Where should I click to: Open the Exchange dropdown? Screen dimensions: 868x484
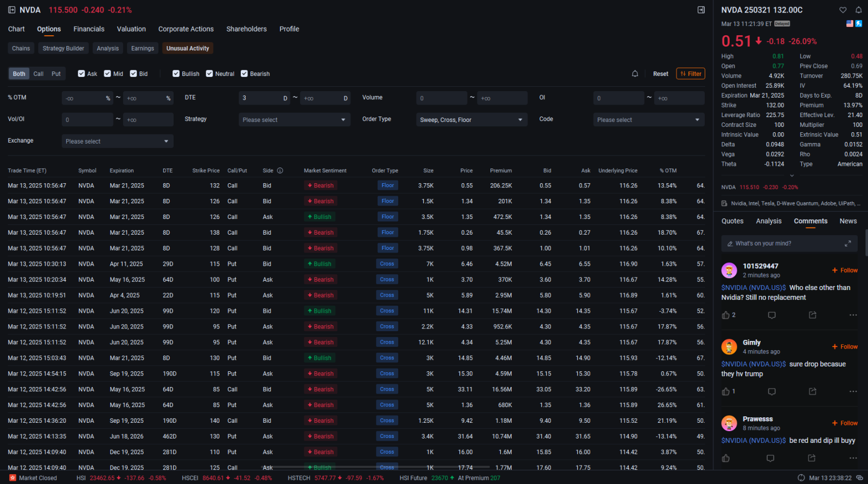point(118,141)
